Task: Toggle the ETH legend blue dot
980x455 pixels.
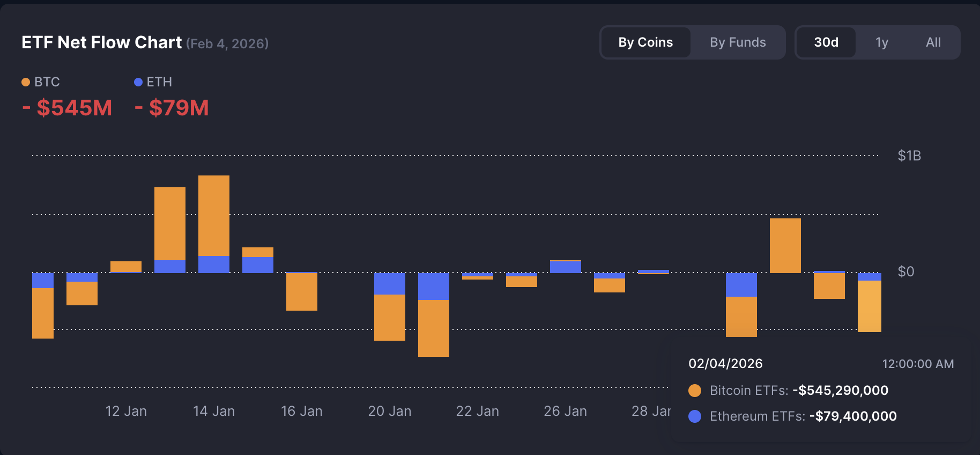Action: 138,82
